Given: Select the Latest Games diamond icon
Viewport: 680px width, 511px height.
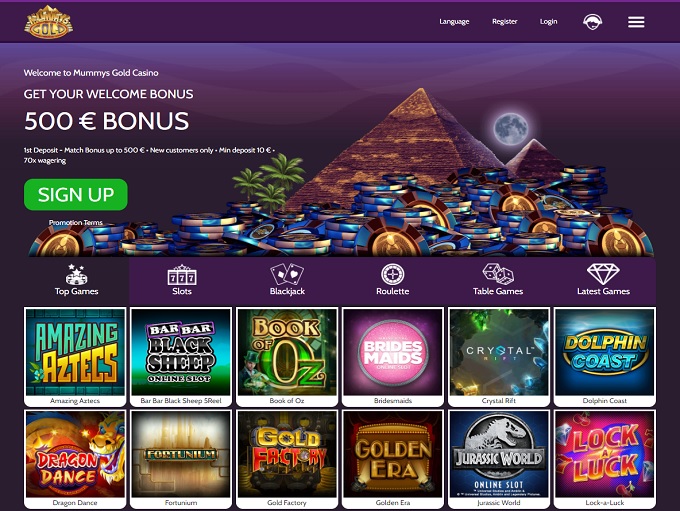Looking at the screenshot, I should [x=603, y=275].
